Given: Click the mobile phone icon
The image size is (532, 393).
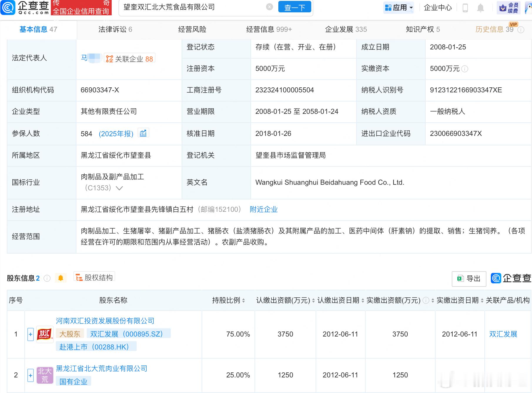Looking at the screenshot, I should pos(465,8).
